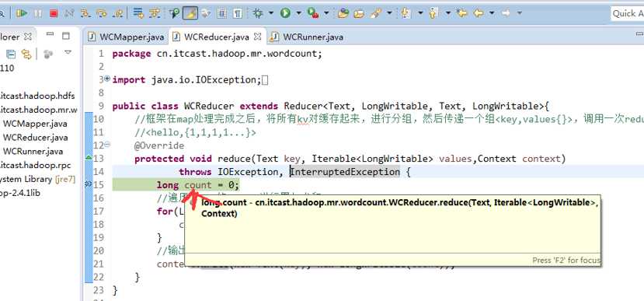Click the breakpoint arrow marker at line 15
Viewport: 644px width, 301px height.
click(x=88, y=184)
